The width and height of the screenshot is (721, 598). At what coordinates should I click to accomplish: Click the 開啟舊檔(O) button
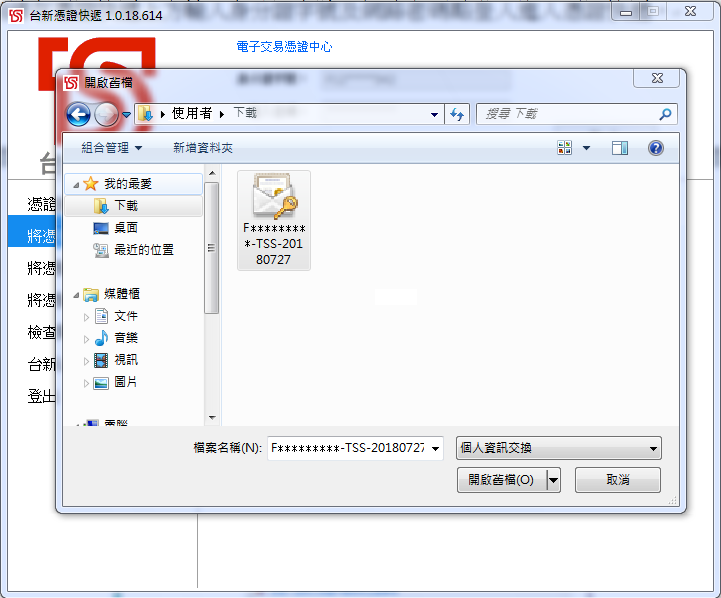point(501,480)
